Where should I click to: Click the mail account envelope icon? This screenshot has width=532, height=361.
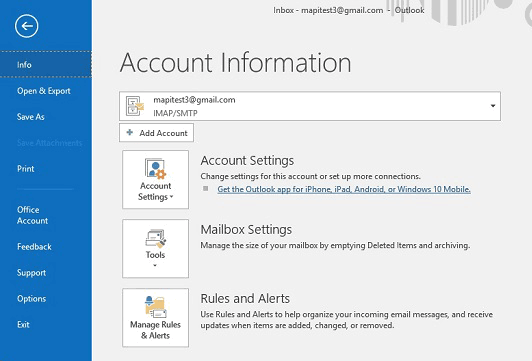[x=135, y=106]
